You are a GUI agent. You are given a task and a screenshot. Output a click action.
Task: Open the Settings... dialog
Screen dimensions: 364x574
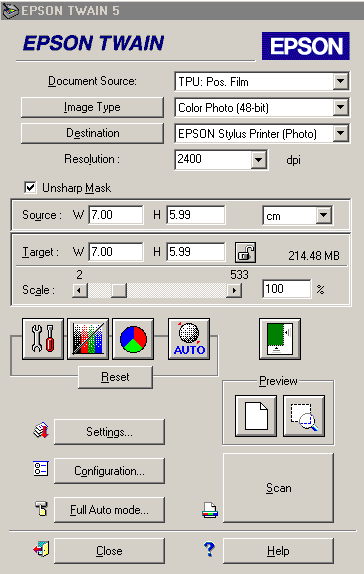click(109, 432)
